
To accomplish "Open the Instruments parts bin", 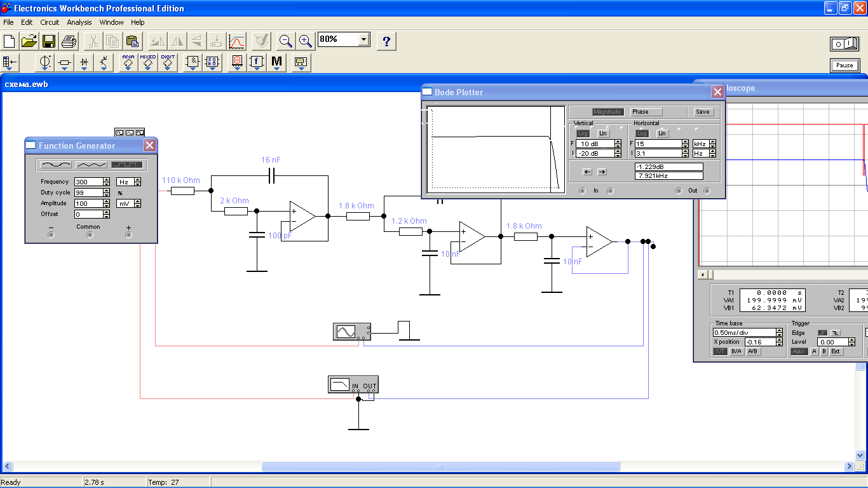I will (x=301, y=62).
